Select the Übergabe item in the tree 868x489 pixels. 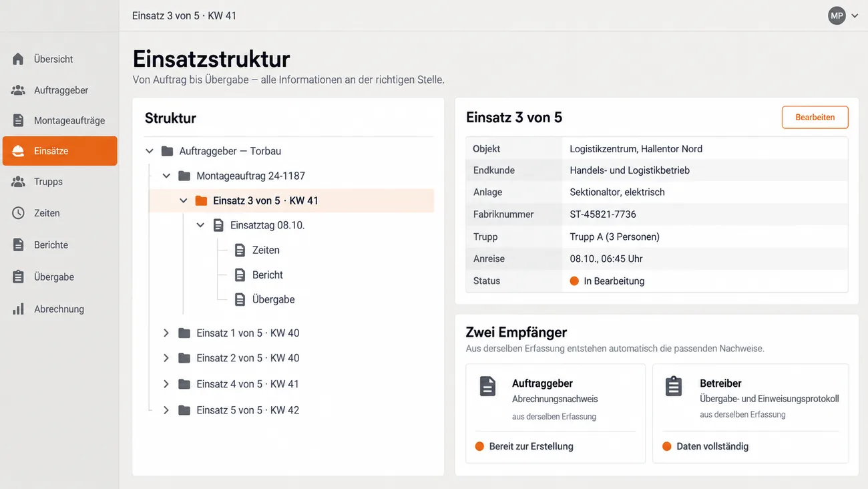tap(273, 299)
